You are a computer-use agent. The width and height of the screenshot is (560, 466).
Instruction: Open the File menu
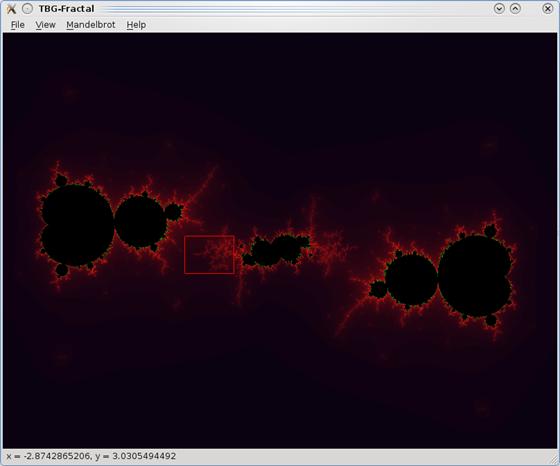click(x=18, y=25)
